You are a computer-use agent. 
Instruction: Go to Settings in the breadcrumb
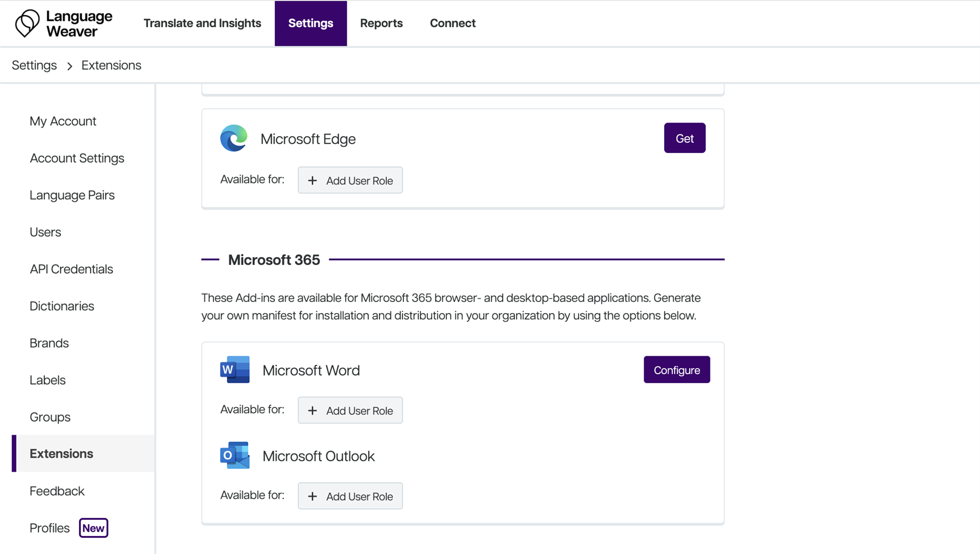(34, 65)
